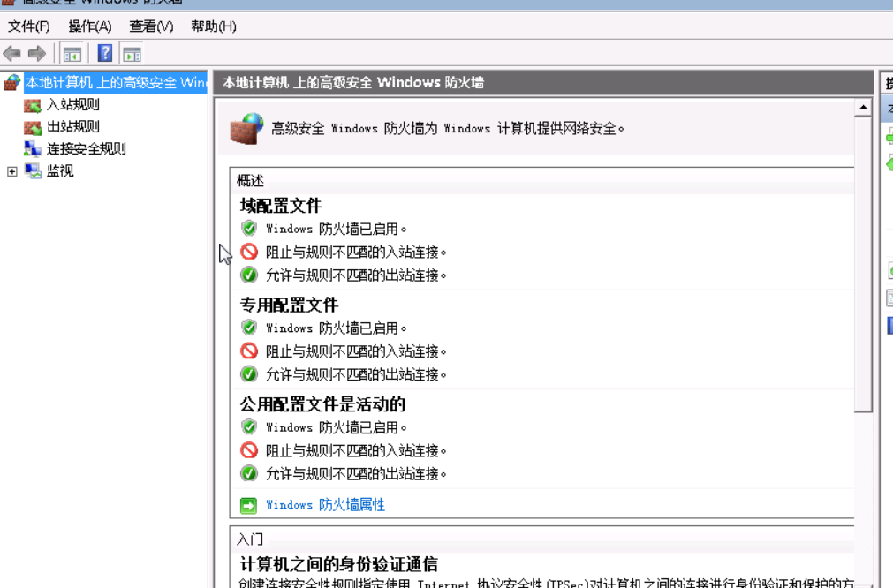Viewport: 893px width, 588px height.
Task: Click the 概述 section header
Action: 251,181
